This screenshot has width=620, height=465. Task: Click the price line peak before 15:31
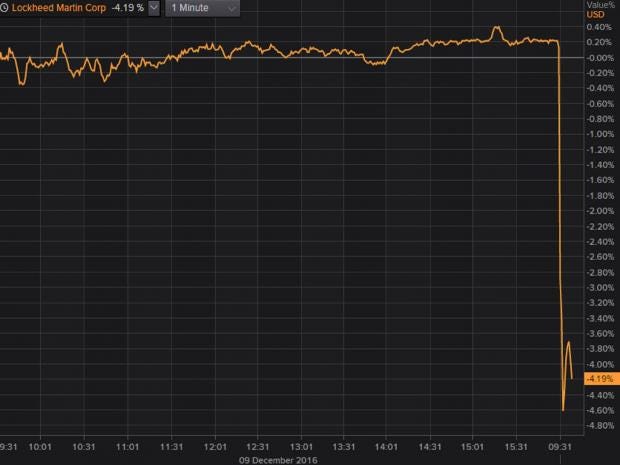(497, 28)
